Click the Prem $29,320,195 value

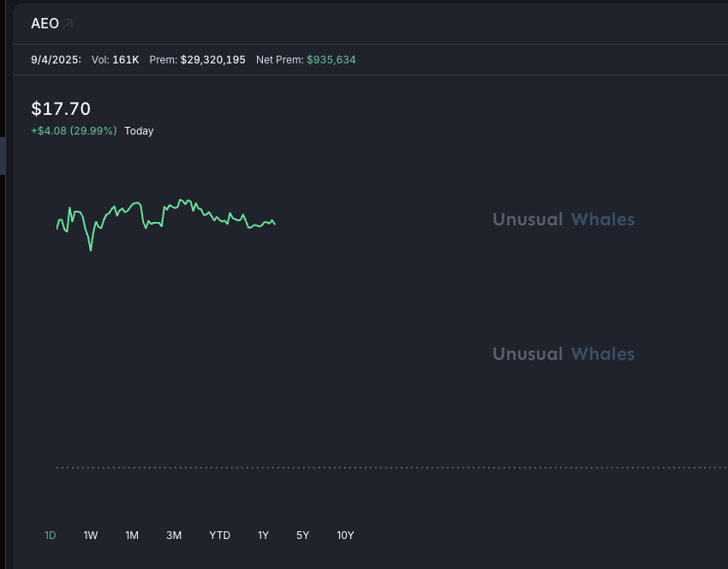click(212, 60)
